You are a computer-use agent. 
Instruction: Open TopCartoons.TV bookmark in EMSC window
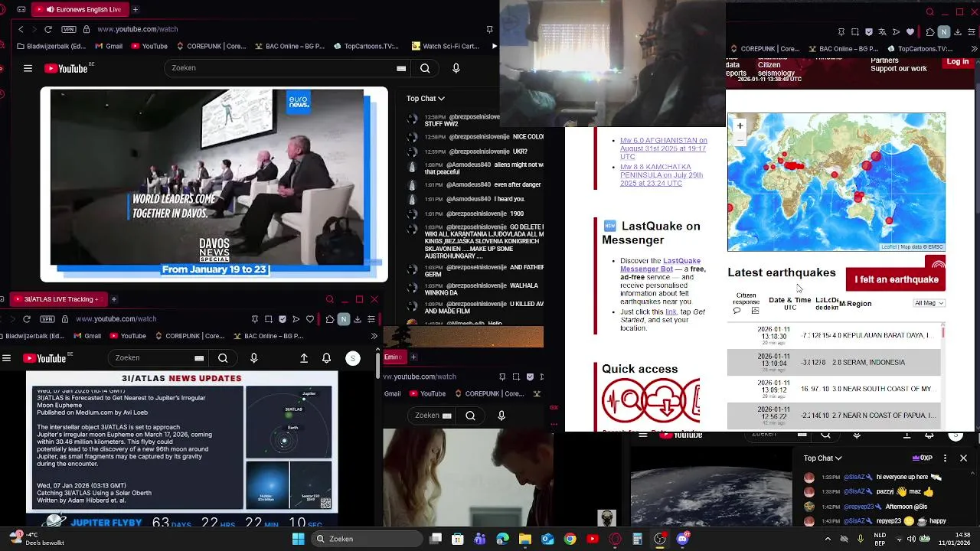920,49
